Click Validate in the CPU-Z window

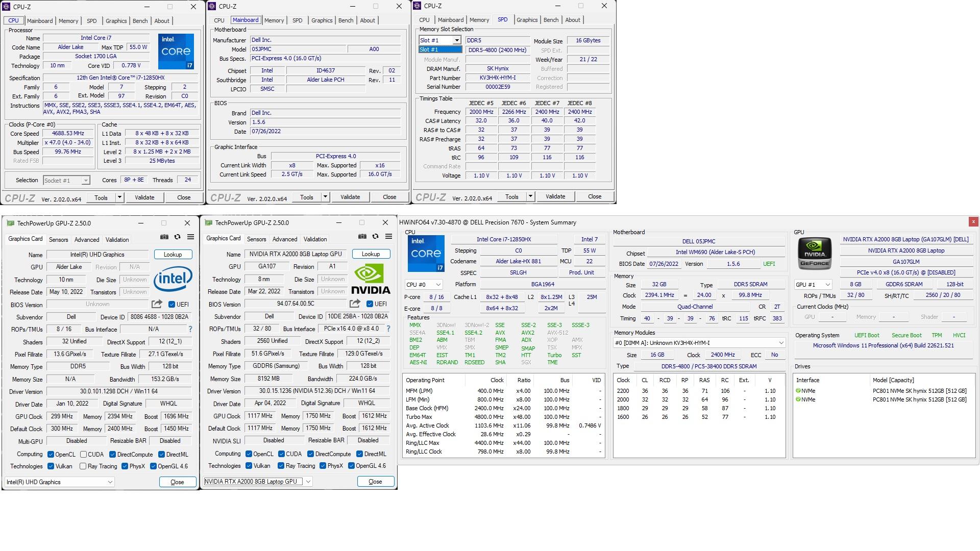145,197
